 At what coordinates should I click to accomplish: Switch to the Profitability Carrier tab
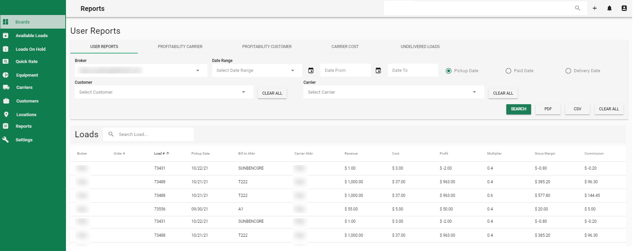click(x=180, y=47)
